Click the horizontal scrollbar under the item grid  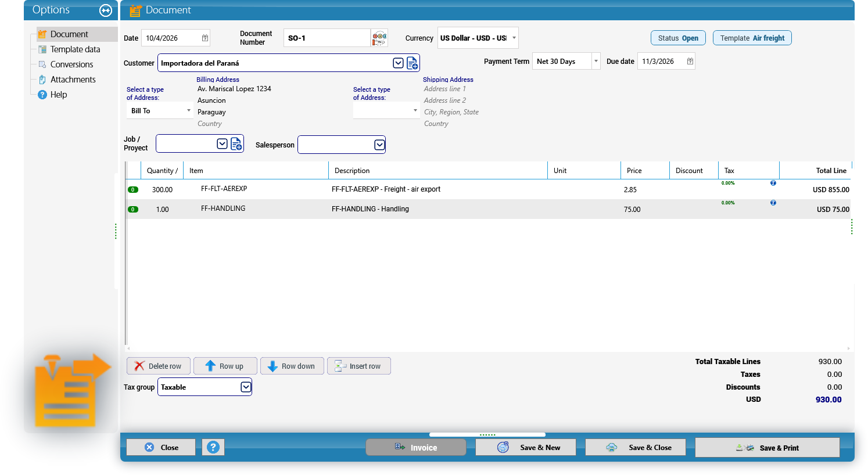[x=488, y=348]
